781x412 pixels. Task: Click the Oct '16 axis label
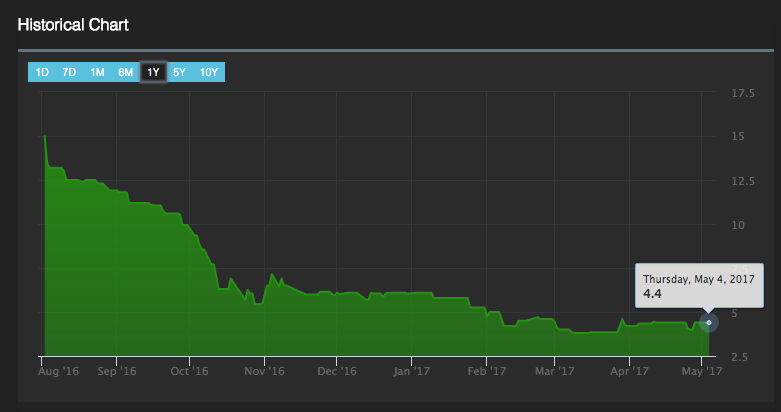pos(189,371)
